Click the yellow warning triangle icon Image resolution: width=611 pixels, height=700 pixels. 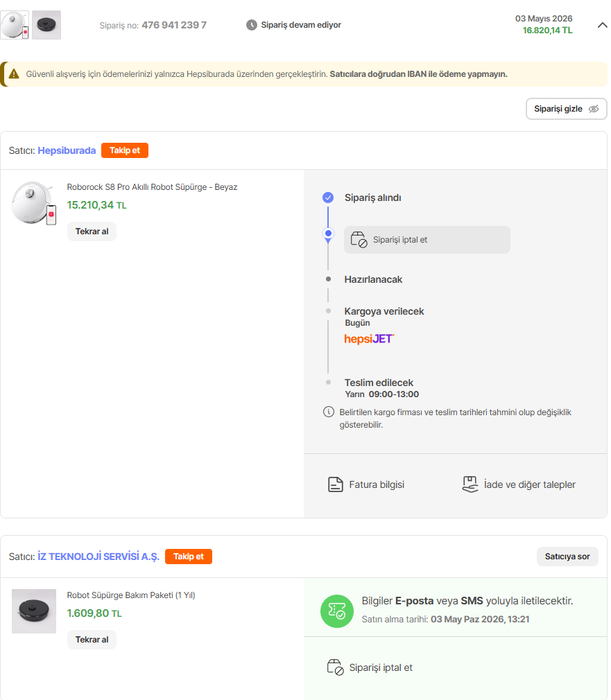pyautogui.click(x=14, y=74)
